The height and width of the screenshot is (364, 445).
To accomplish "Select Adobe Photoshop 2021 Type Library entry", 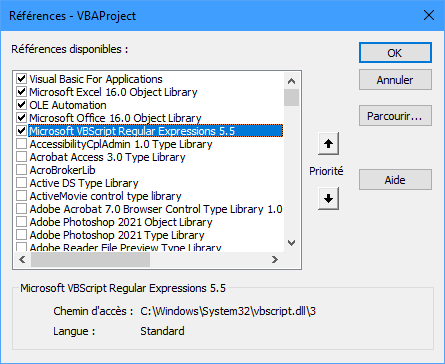I will click(x=117, y=235).
